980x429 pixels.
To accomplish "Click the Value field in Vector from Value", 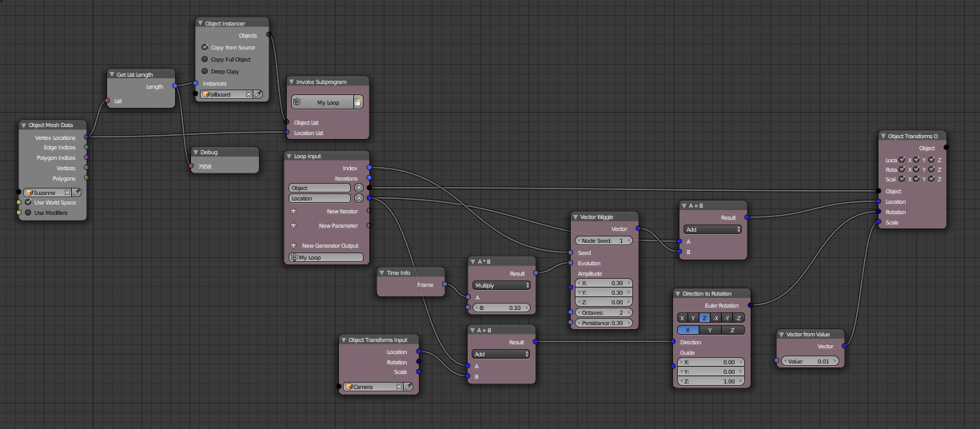I will pos(811,361).
